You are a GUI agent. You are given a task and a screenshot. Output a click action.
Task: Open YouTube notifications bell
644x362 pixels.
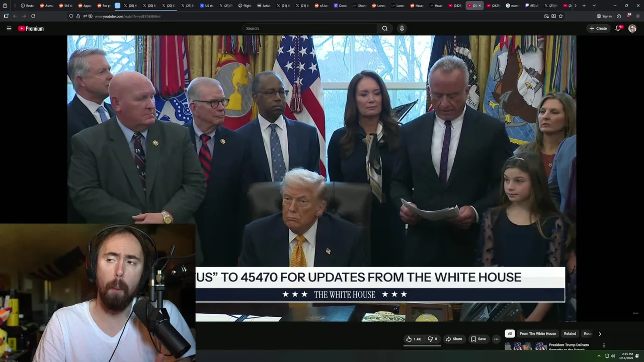618,29
